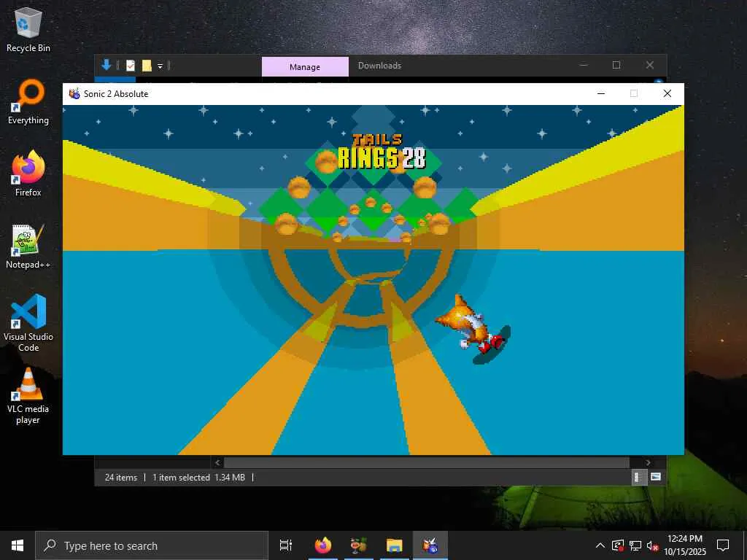This screenshot has height=560, width=747.
Task: Open the pineapple cocktail app on taskbar
Action: 359,545
